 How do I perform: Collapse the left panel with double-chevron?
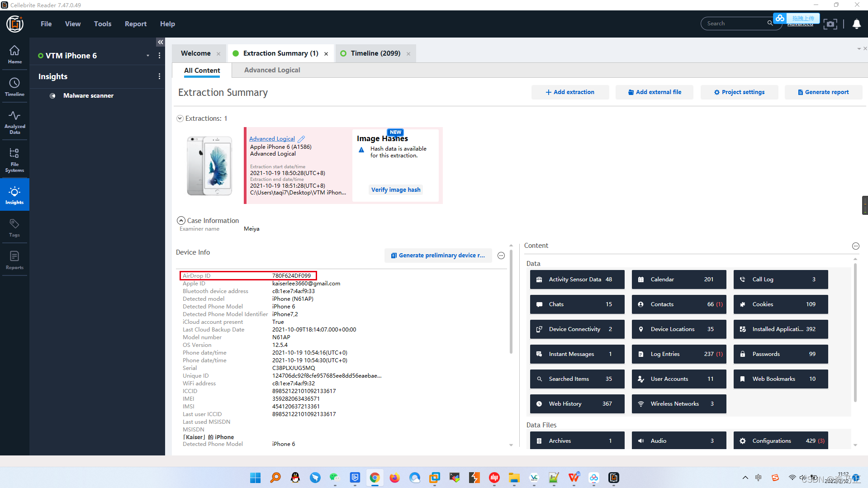click(160, 42)
